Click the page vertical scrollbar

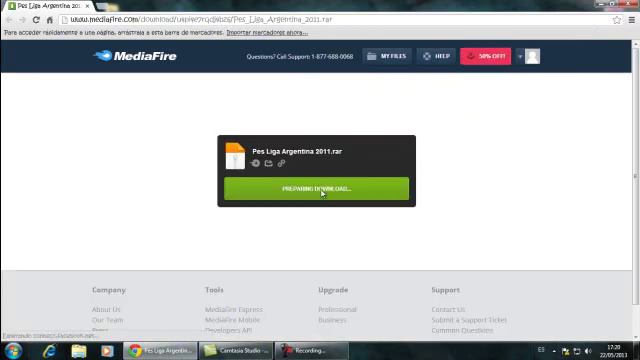pos(636,176)
